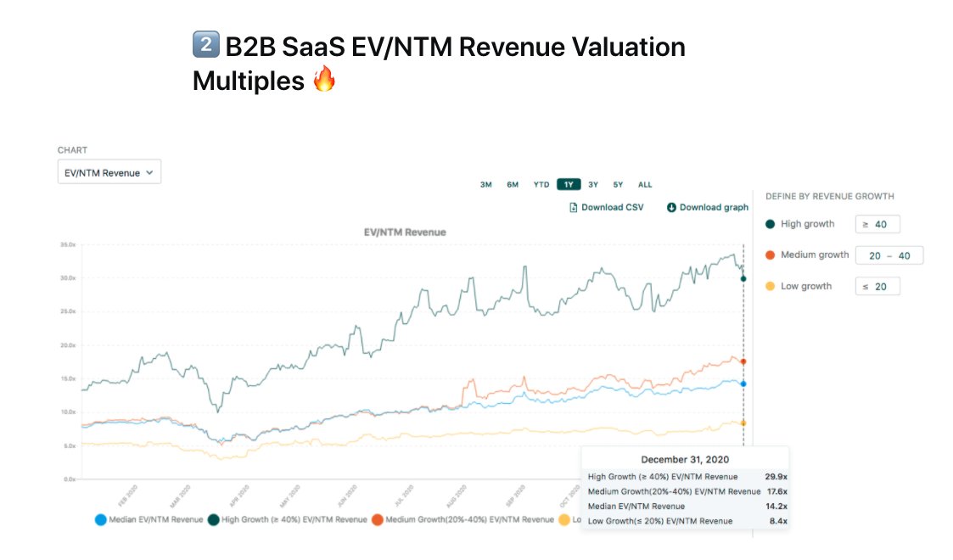Click the 35.0x y-axis label

tap(68, 244)
